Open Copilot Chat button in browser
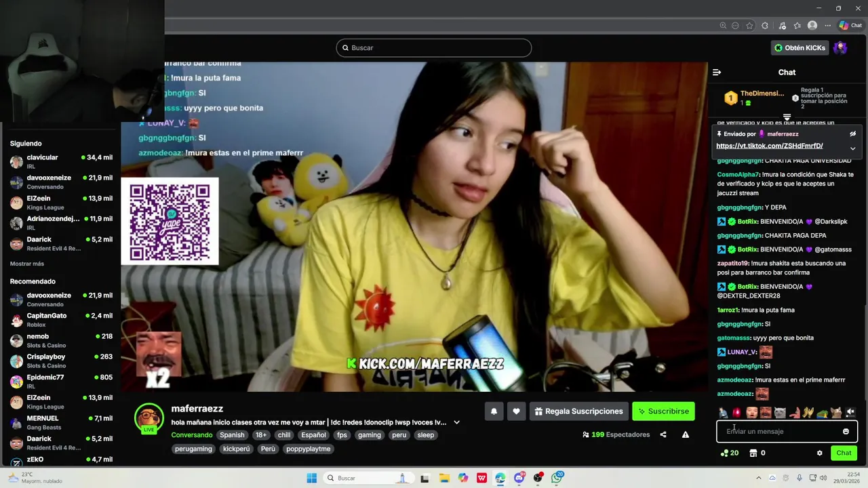Screen dimensions: 868x488 point(850,26)
